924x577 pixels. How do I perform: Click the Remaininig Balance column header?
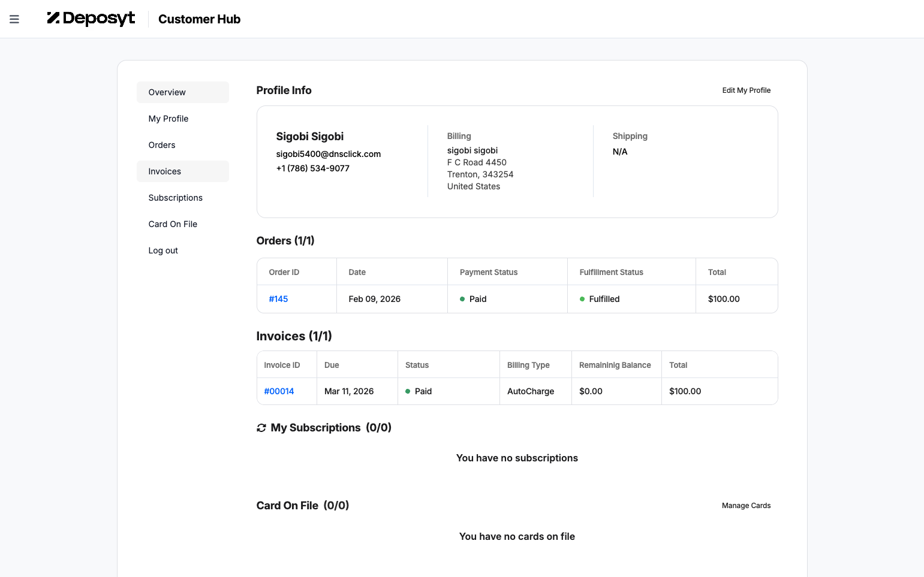(615, 365)
